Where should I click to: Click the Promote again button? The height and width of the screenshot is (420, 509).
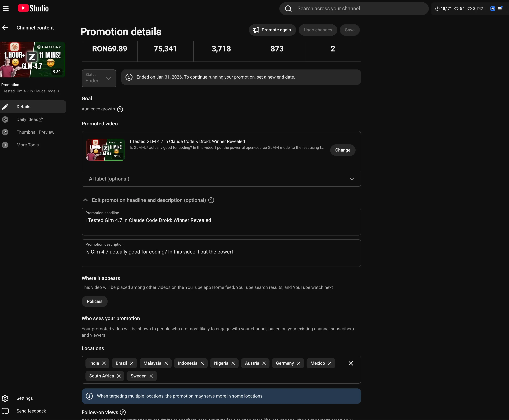(272, 30)
